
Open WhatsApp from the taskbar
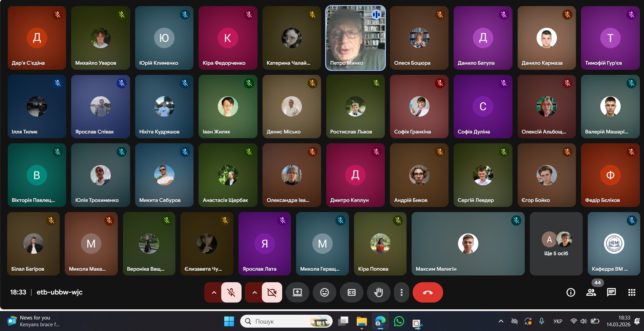pos(399,321)
